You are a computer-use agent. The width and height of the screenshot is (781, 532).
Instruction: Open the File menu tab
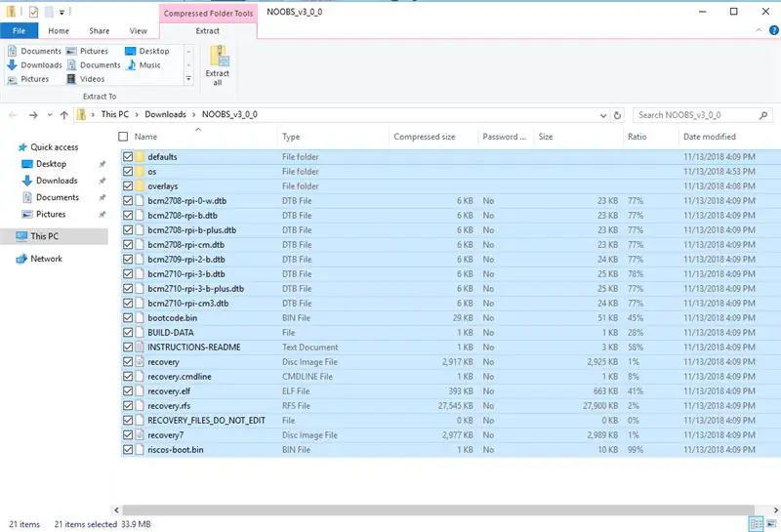coord(19,31)
